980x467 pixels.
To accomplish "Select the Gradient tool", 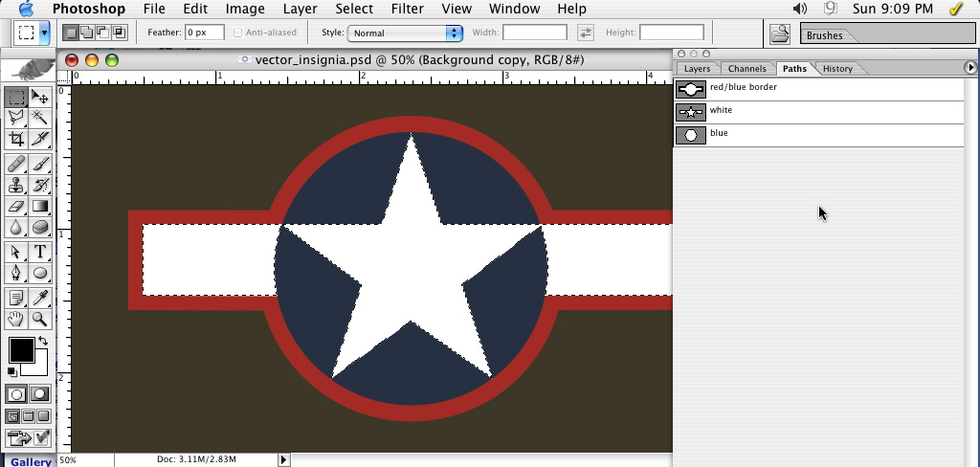I will coord(40,207).
